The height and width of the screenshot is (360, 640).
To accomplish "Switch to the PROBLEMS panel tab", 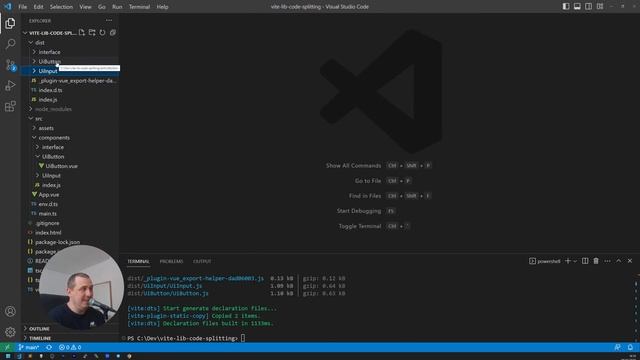I will (171, 261).
